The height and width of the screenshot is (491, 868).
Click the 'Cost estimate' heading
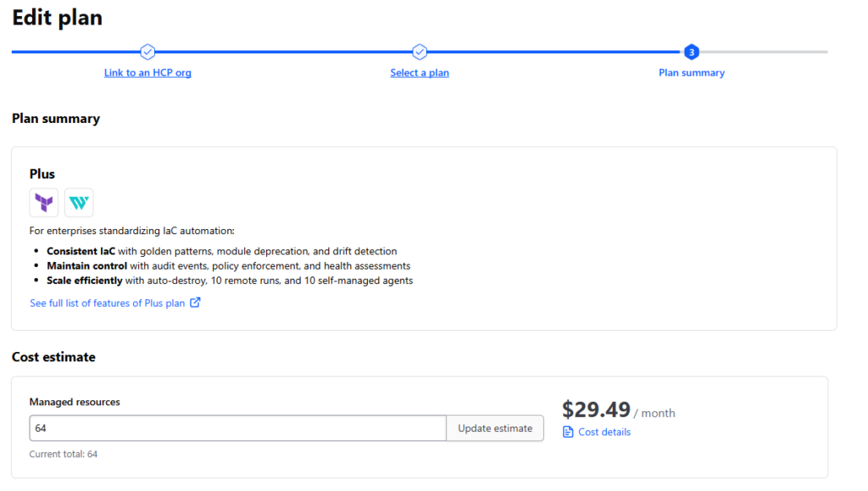pyautogui.click(x=53, y=357)
